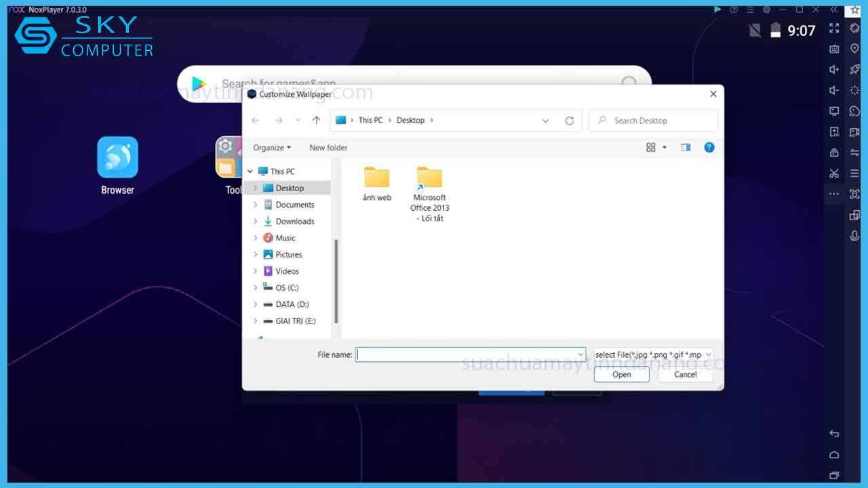The height and width of the screenshot is (488, 868).
Task: Click the Android back arrow in Nox sidebar
Action: tap(834, 434)
